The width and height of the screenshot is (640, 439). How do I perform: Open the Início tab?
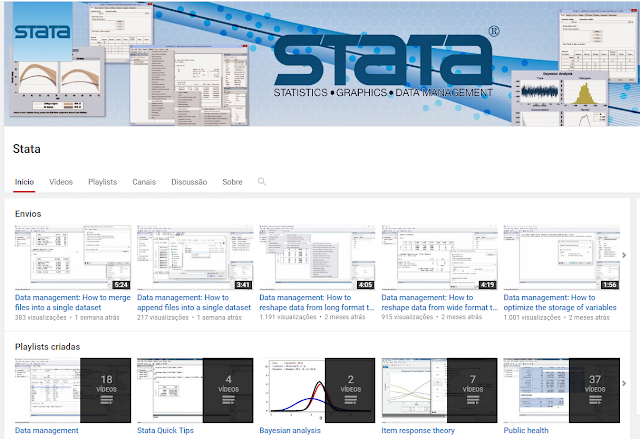(x=24, y=182)
